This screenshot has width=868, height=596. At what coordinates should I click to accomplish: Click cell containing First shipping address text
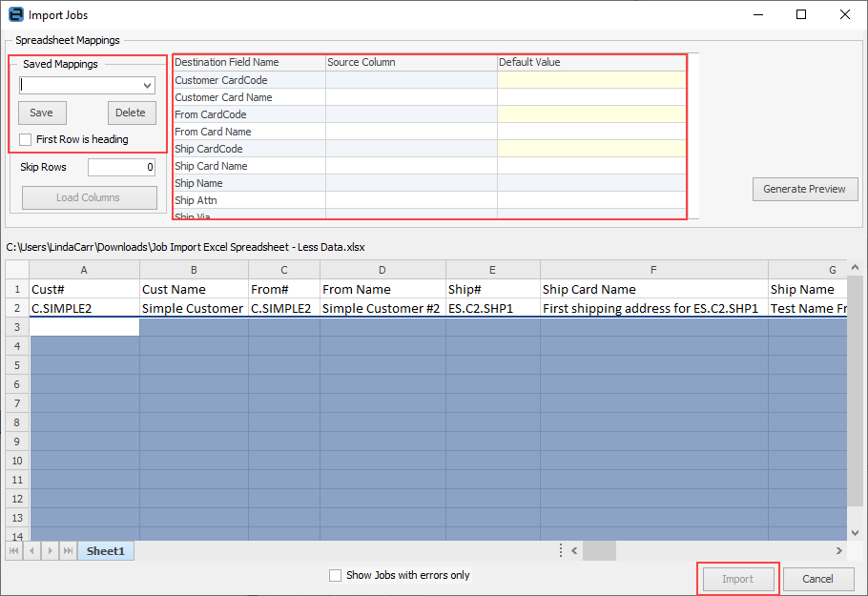point(653,308)
